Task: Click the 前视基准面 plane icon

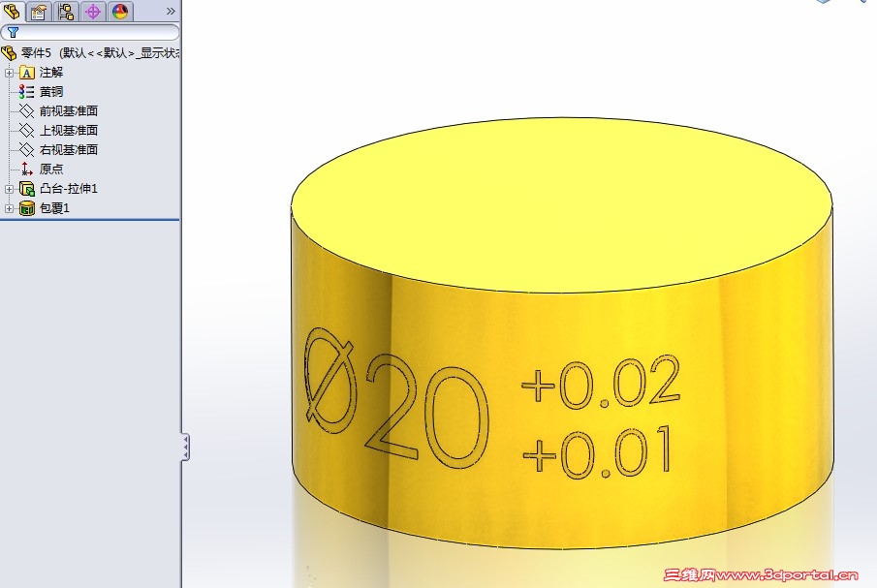Action: tap(27, 110)
